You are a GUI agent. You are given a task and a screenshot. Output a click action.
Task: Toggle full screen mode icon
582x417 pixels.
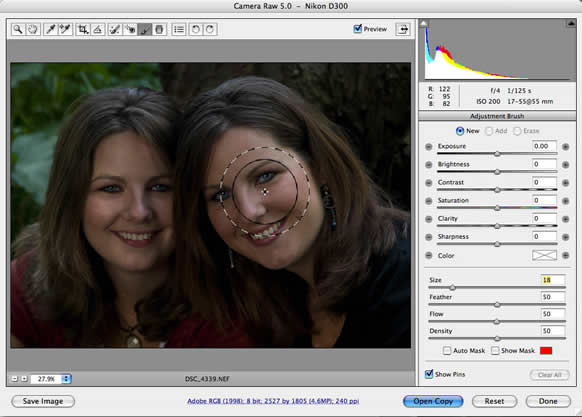pyautogui.click(x=403, y=29)
